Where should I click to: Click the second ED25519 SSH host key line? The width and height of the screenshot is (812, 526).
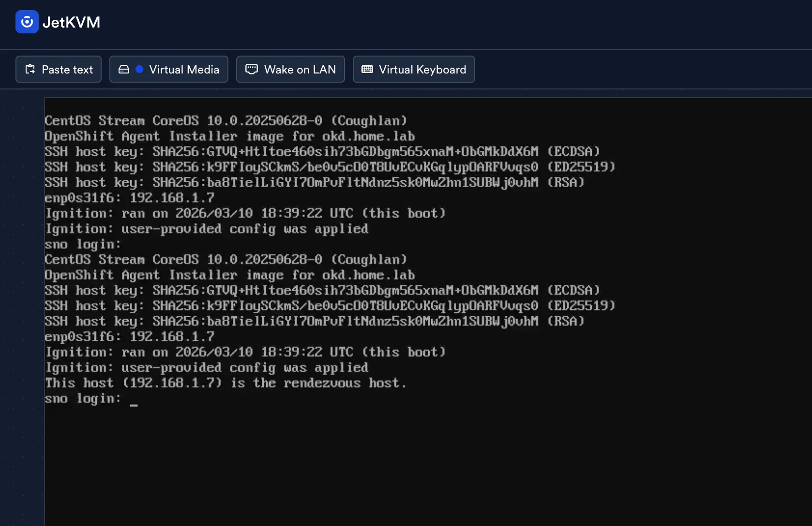pos(330,306)
